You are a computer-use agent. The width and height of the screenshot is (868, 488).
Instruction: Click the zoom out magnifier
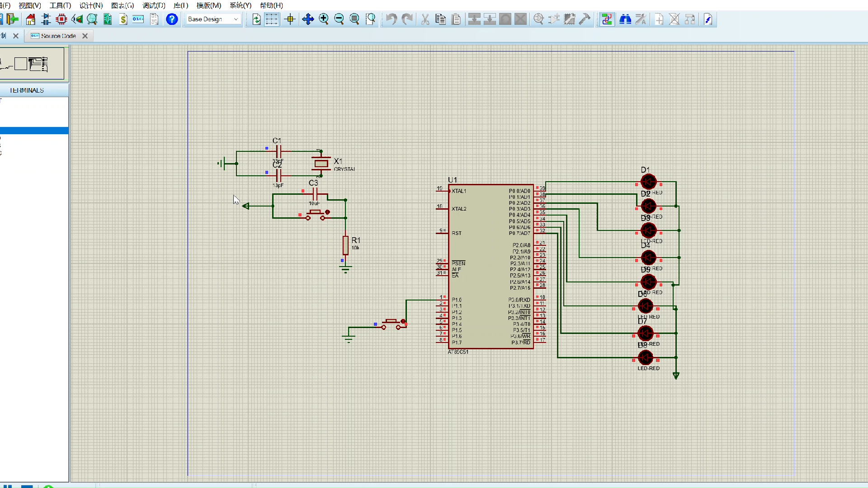click(339, 19)
